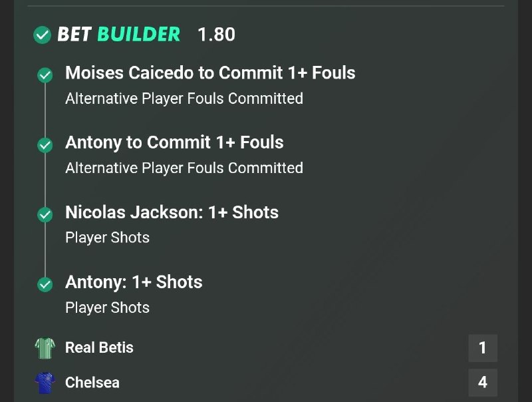Open Nicolas Jackson: 1+ Shots selection
The height and width of the screenshot is (402, 532).
172,212
